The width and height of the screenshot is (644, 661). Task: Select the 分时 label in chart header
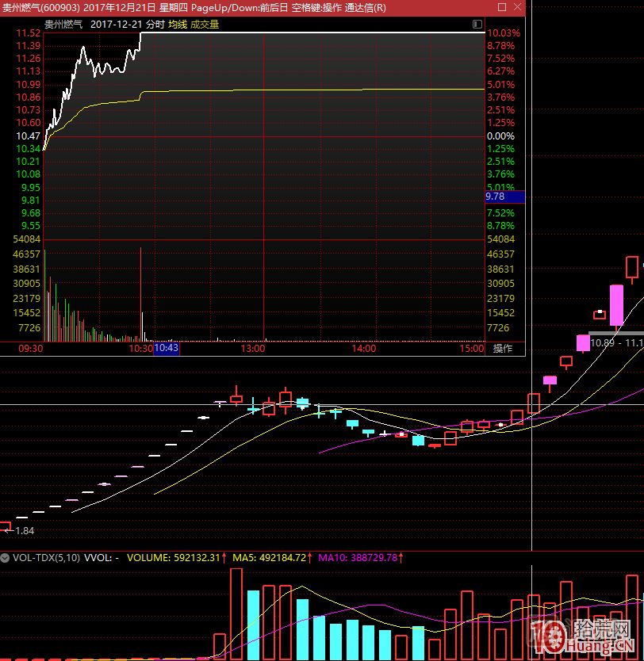pyautogui.click(x=155, y=24)
